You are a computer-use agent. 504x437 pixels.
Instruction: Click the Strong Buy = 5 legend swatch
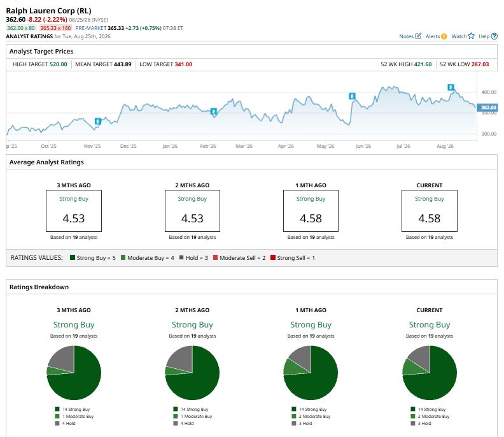pos(73,257)
